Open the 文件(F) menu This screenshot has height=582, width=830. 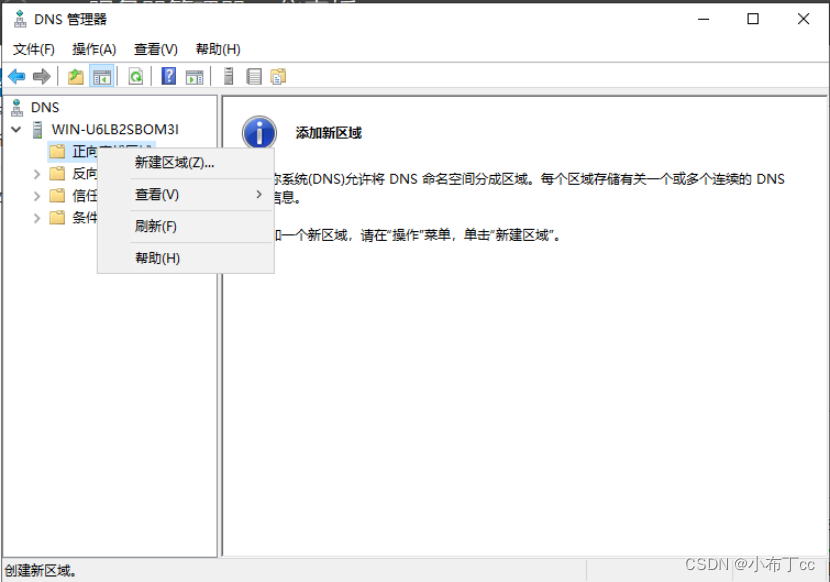click(34, 49)
